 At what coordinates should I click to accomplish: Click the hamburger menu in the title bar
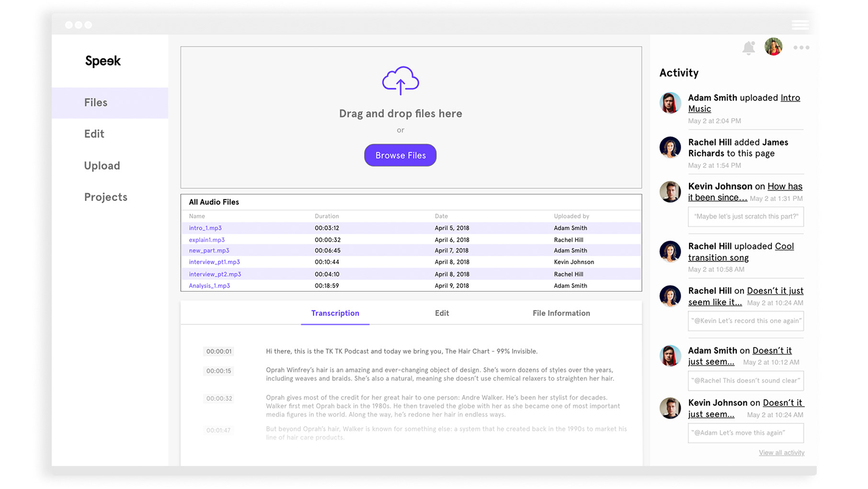click(799, 25)
